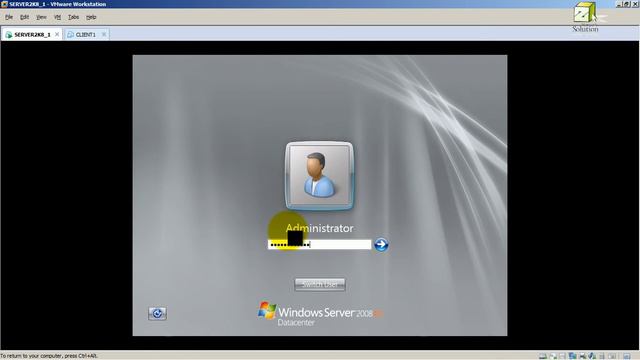Open the View menu
This screenshot has width=640, height=360.
coord(41,17)
